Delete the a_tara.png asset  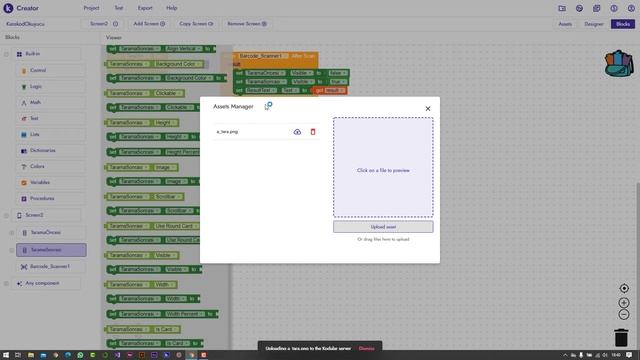(x=313, y=132)
